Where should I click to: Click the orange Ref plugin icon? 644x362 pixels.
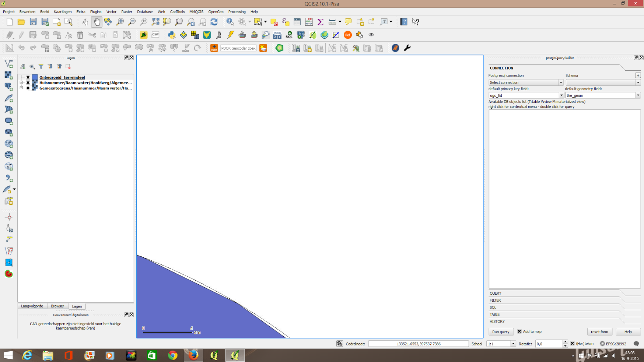pyautogui.click(x=348, y=35)
